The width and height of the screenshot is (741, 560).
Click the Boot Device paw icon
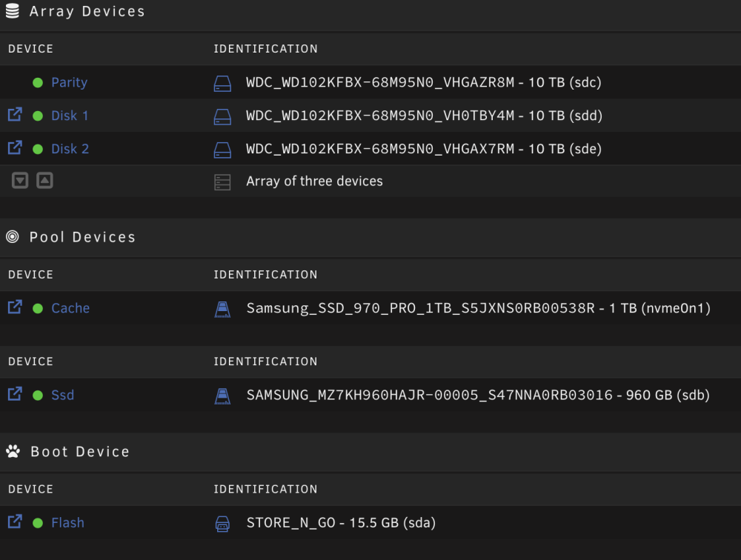[x=13, y=451]
